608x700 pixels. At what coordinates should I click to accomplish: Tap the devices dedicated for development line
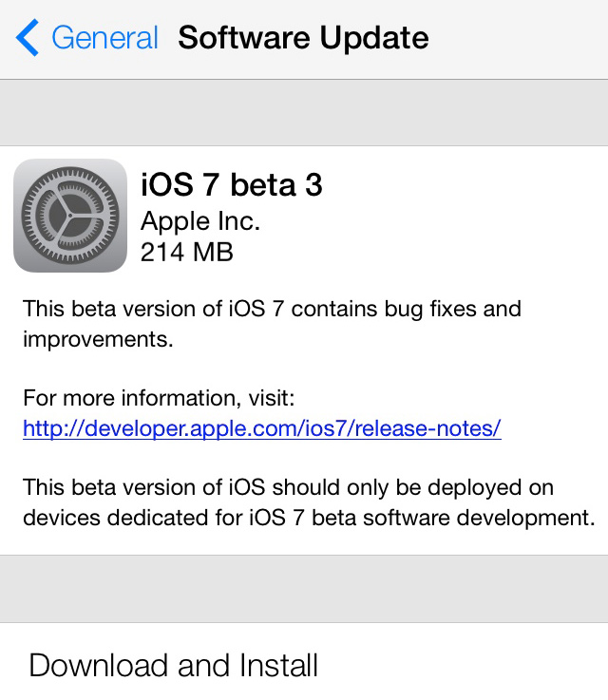pos(309,518)
